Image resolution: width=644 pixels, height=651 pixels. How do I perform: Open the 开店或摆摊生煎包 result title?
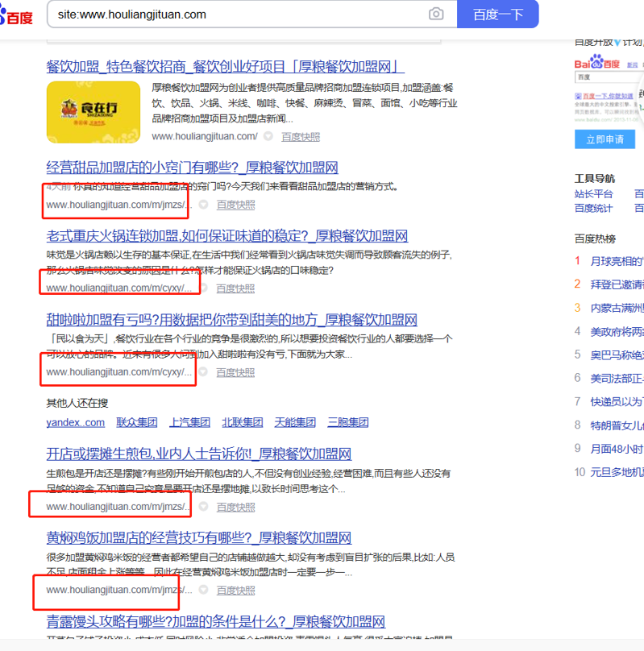199,454
